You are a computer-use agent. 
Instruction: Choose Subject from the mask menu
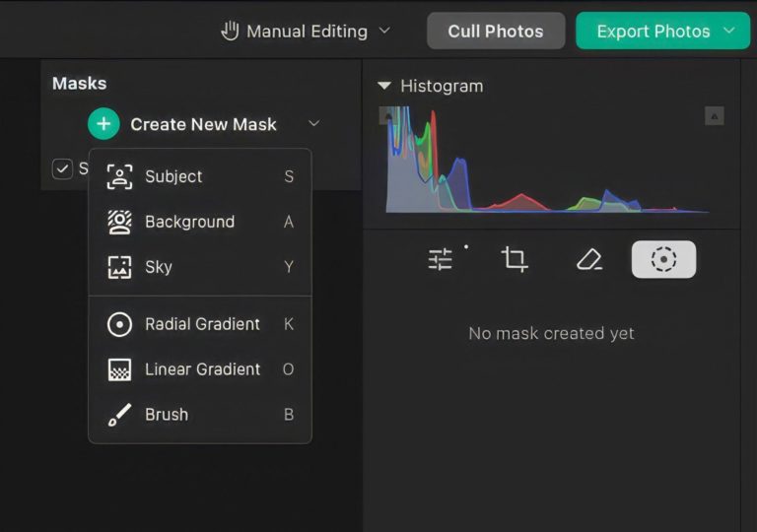[200, 176]
